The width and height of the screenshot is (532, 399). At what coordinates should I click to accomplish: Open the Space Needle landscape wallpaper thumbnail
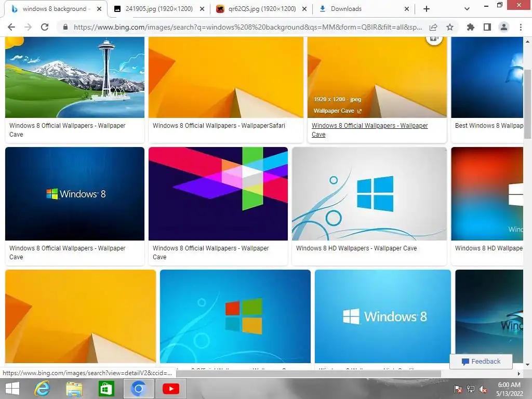pyautogui.click(x=75, y=77)
